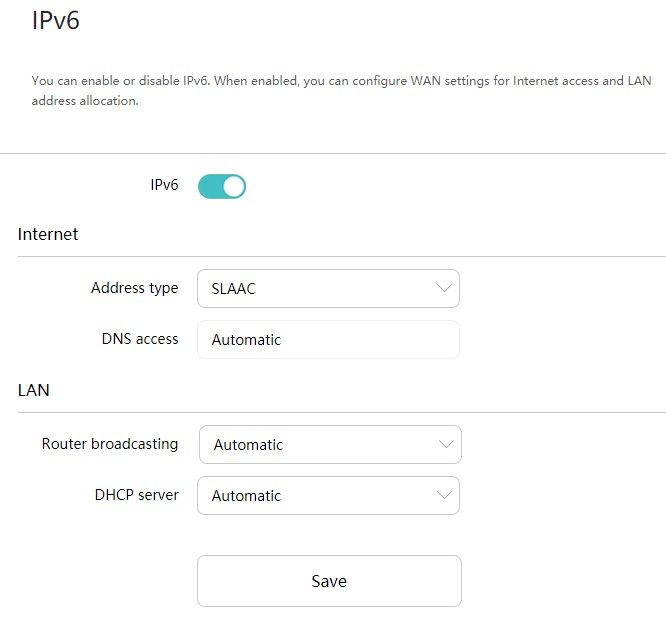The image size is (666, 630).
Task: Expand the Router broadcasting dropdown
Action: pos(330,445)
